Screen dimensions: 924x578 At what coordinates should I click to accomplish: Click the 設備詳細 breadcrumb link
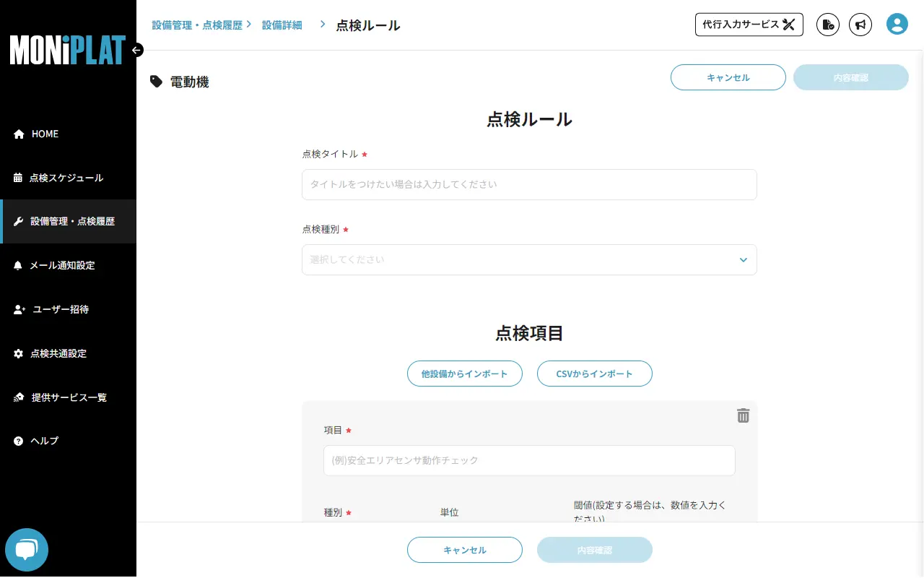tap(282, 24)
